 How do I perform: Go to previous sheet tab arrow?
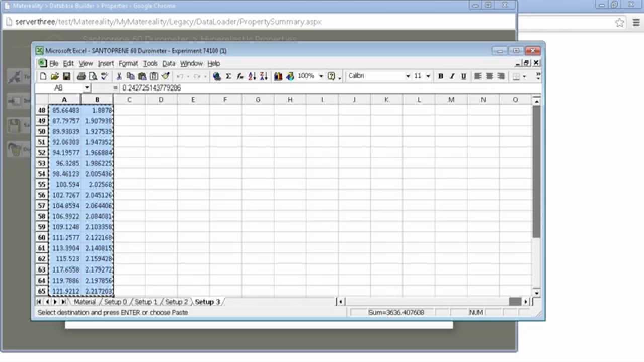click(48, 302)
